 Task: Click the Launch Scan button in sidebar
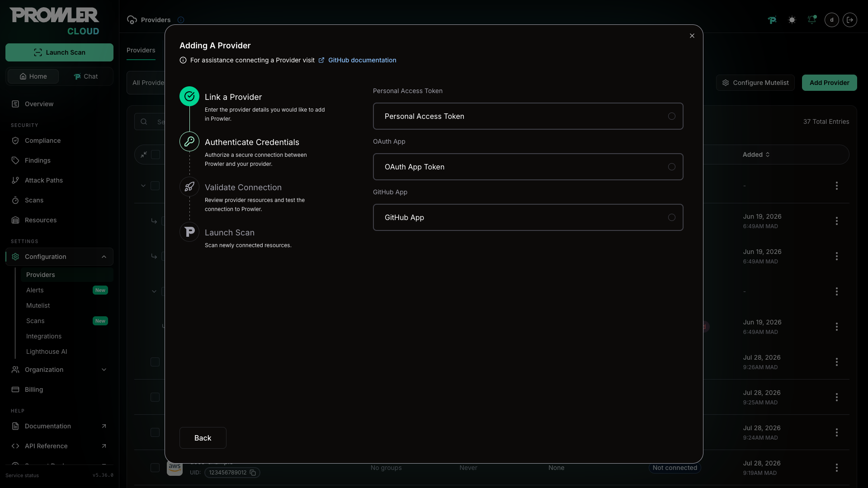(x=59, y=52)
